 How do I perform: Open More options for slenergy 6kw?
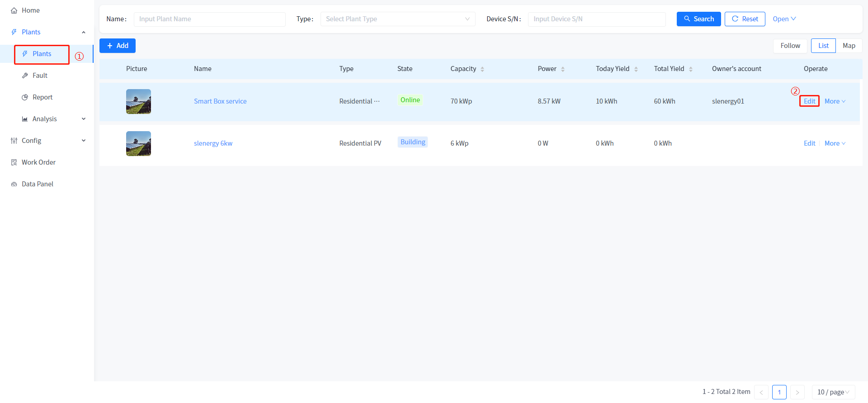click(x=835, y=143)
